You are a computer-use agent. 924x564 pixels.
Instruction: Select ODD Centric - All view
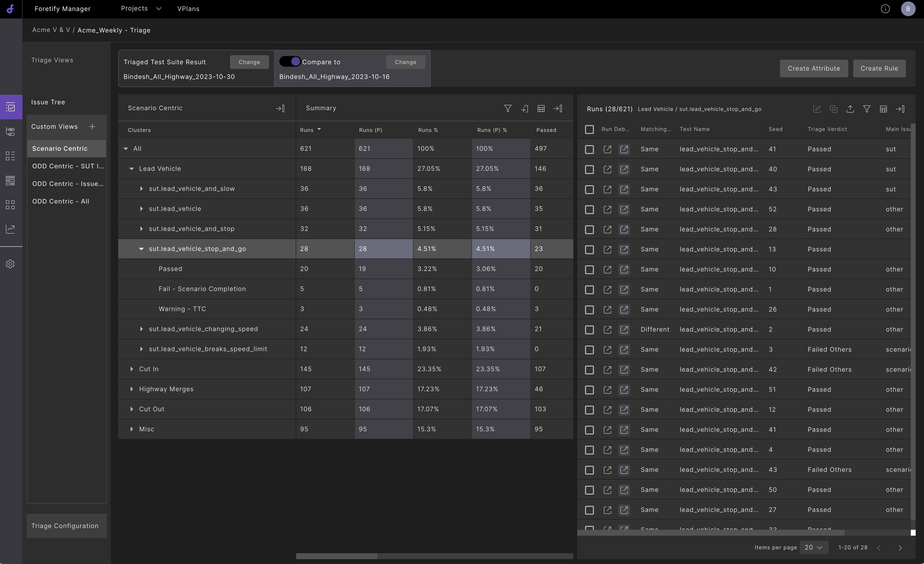[61, 202]
